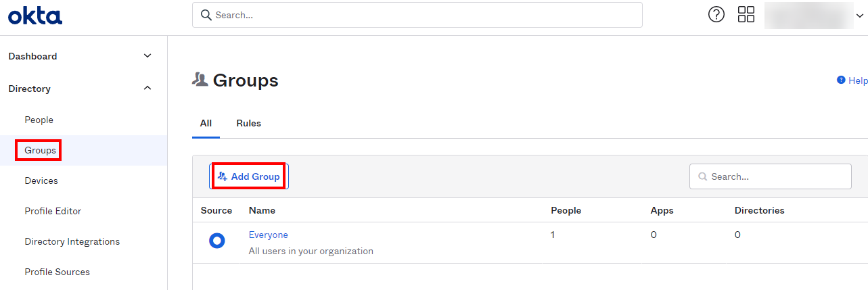Click the blue Help info icon
The image size is (868, 290).
coord(841,80)
